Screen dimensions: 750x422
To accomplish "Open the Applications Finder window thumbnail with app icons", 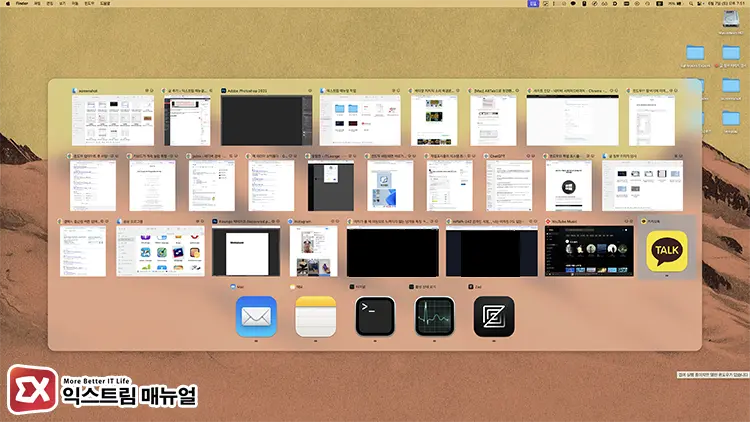I will pyautogui.click(x=160, y=251).
